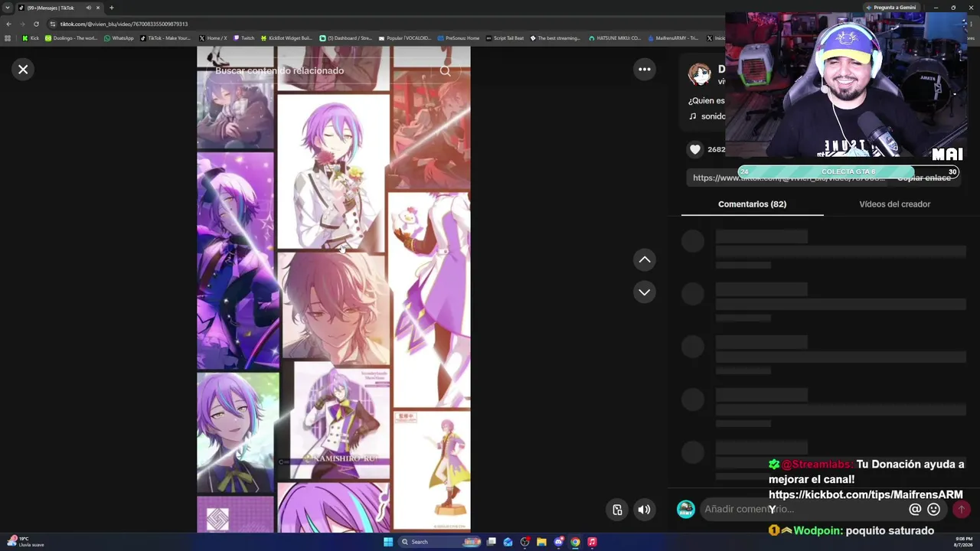
Task: Open the Twitch bookmark
Action: click(x=243, y=38)
